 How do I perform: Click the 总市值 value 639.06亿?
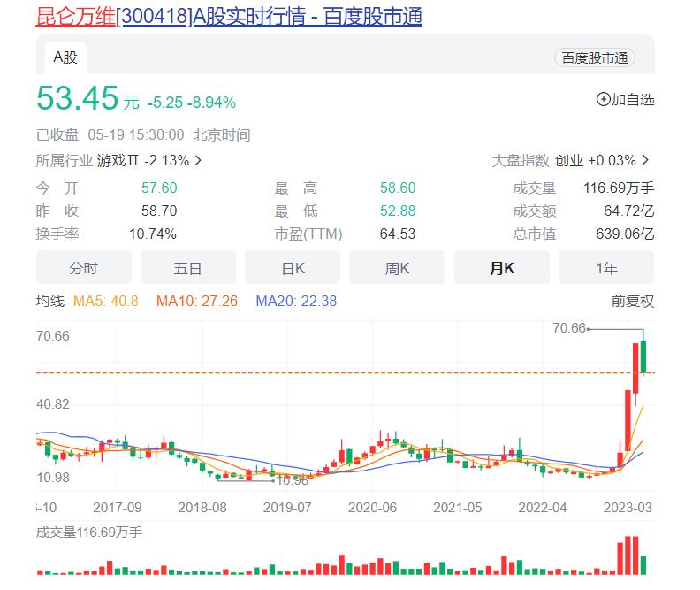pos(625,234)
